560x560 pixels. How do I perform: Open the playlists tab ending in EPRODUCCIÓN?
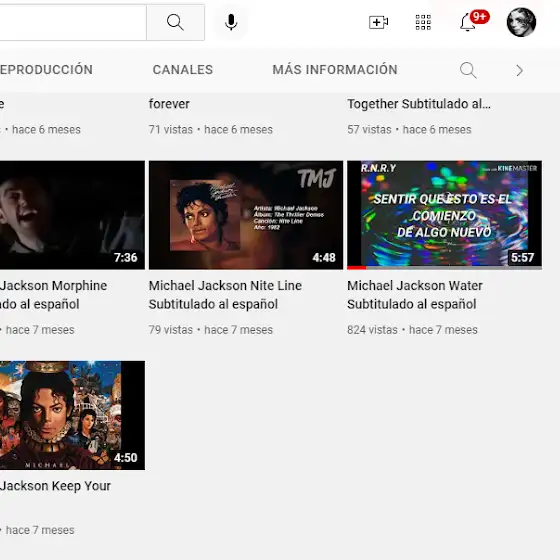46,70
